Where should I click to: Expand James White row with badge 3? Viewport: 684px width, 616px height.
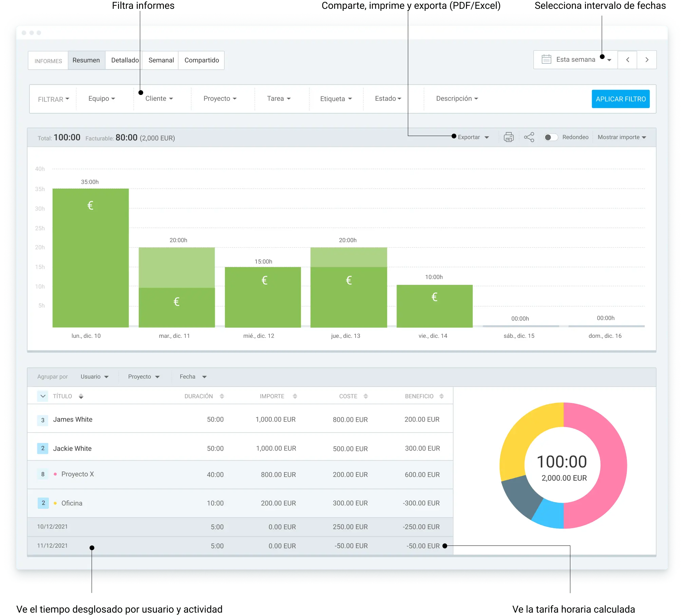[x=42, y=420]
